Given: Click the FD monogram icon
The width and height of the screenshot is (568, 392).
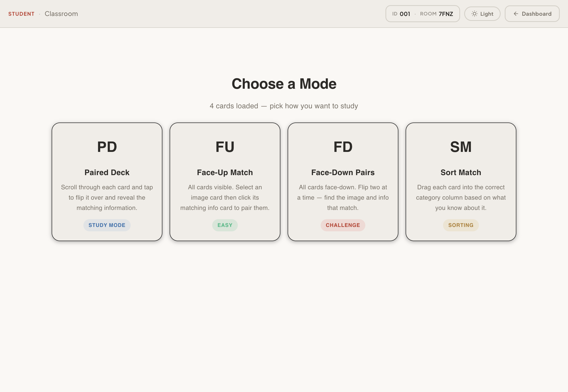Looking at the screenshot, I should coord(343,147).
